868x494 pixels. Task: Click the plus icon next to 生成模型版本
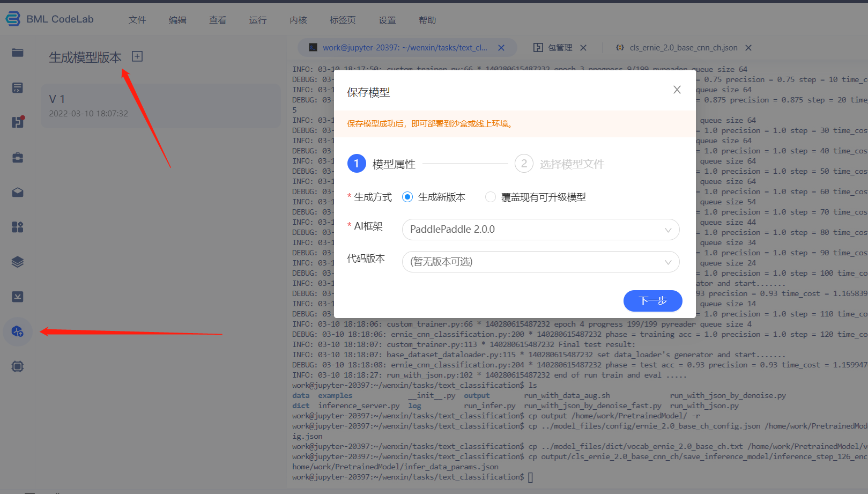coord(137,56)
